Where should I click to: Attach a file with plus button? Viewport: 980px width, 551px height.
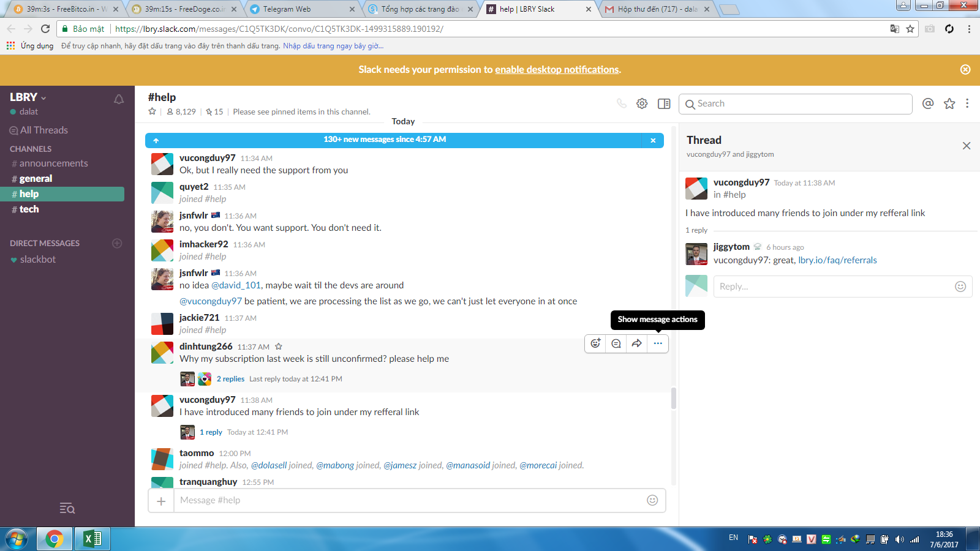point(161,501)
